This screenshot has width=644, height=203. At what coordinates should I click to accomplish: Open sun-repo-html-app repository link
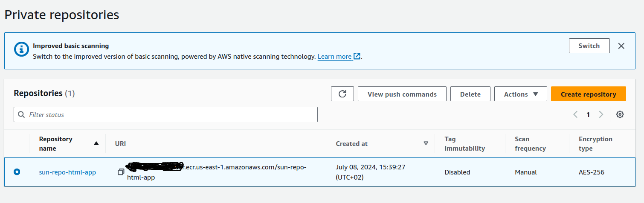point(67,172)
